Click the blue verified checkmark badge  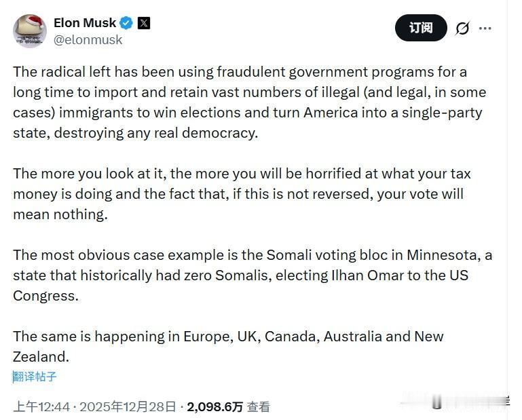click(126, 23)
